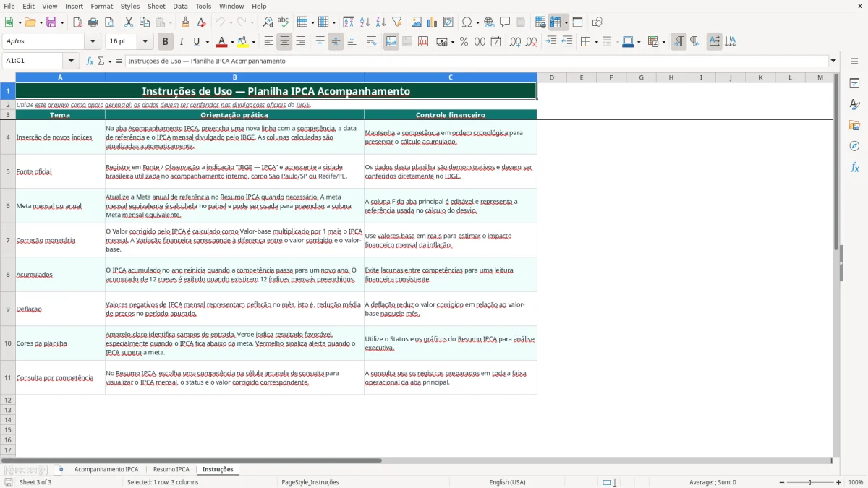Expand the formula bar arrow

(x=833, y=61)
